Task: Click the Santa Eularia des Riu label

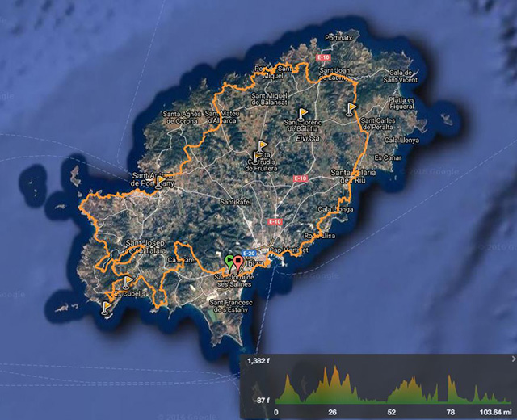Action: click(x=353, y=176)
